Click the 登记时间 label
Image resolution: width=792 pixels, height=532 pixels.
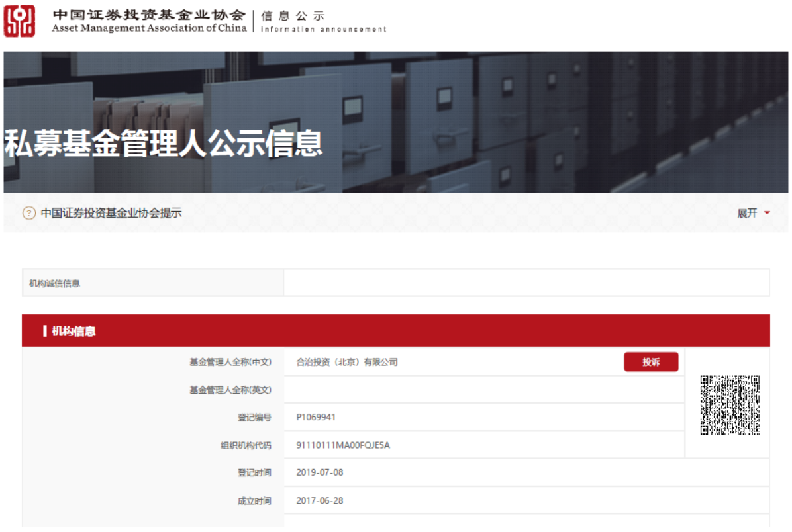pyautogui.click(x=254, y=473)
